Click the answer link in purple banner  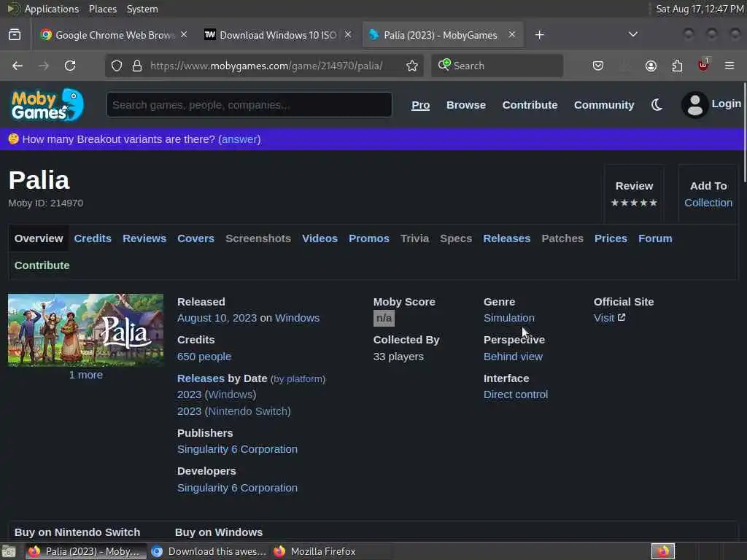point(239,139)
